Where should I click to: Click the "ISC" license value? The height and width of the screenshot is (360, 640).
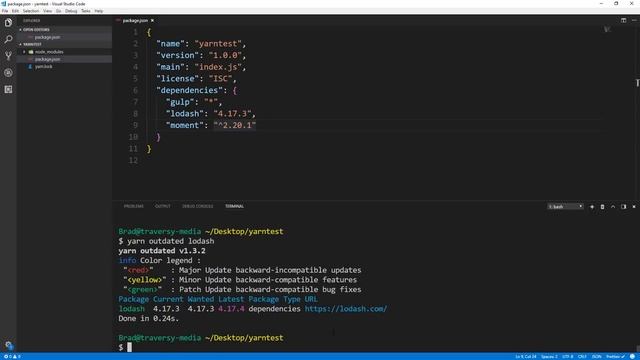tap(220, 79)
